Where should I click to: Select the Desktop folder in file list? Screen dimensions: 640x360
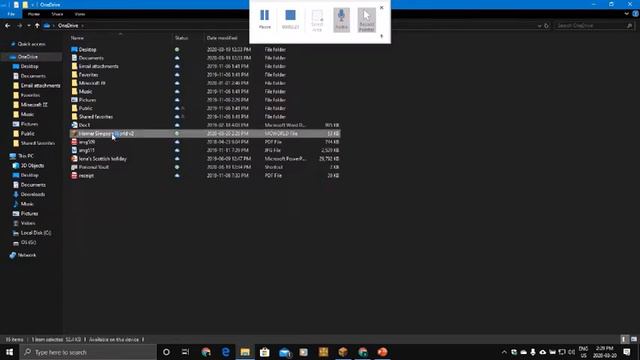tap(87, 49)
